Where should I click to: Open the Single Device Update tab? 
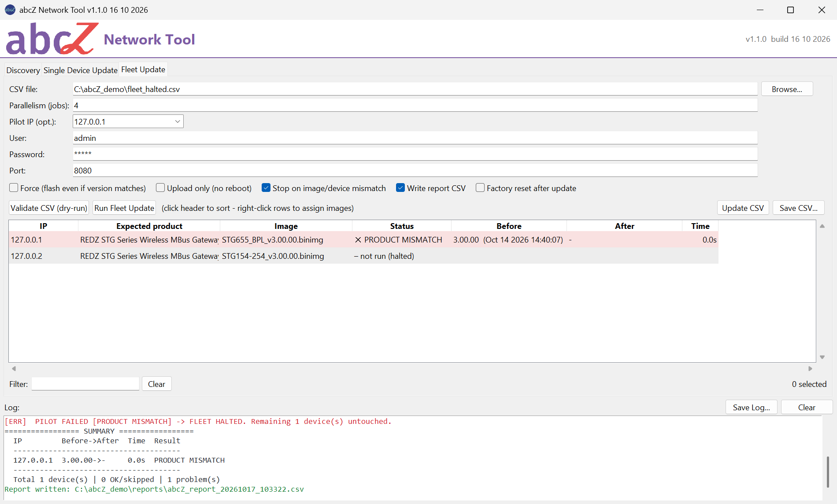click(80, 70)
